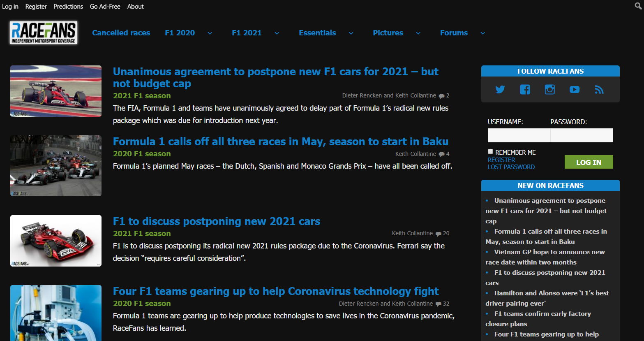
Task: Open comments bubble showing 32 comments
Action: click(439, 304)
